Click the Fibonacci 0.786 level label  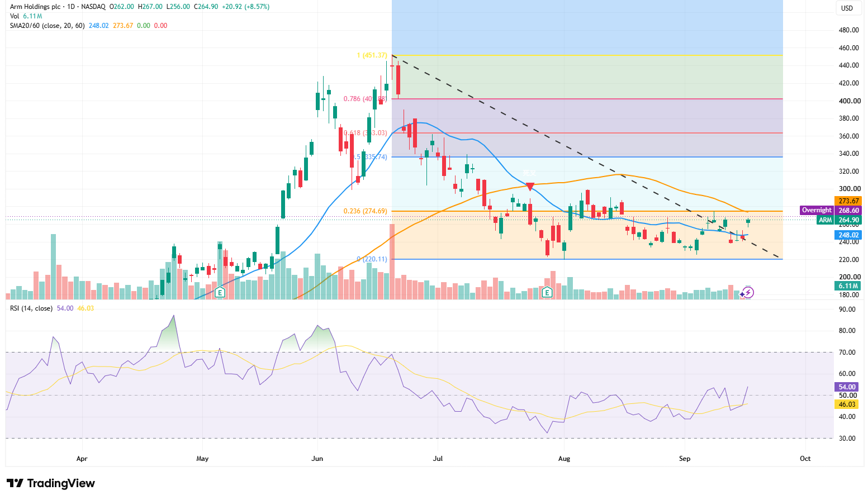tap(365, 99)
